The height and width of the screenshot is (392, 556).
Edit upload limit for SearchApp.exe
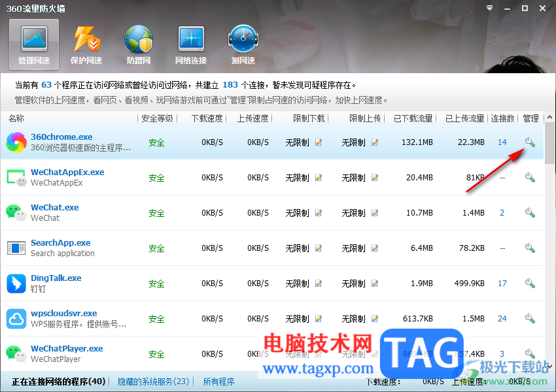(374, 248)
